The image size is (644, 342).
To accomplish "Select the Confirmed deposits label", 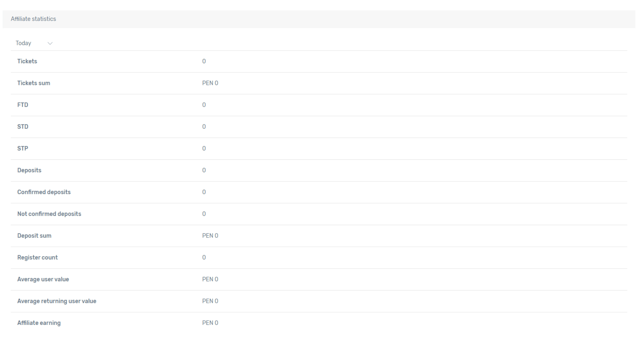I will [x=44, y=192].
